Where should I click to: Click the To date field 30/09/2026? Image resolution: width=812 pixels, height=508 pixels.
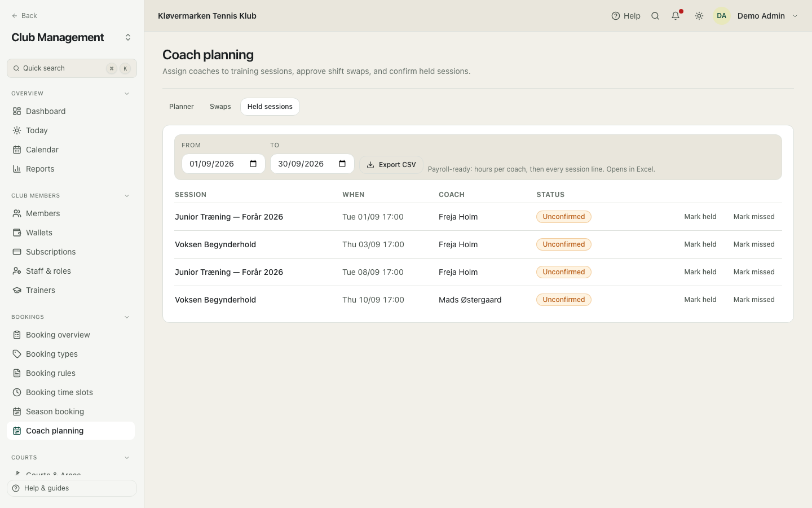(312, 164)
